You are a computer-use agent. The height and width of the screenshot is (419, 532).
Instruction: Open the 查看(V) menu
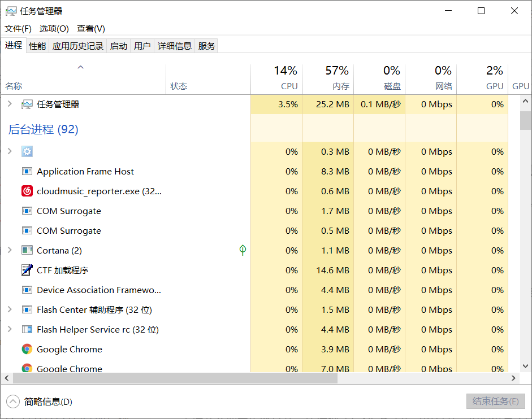90,28
